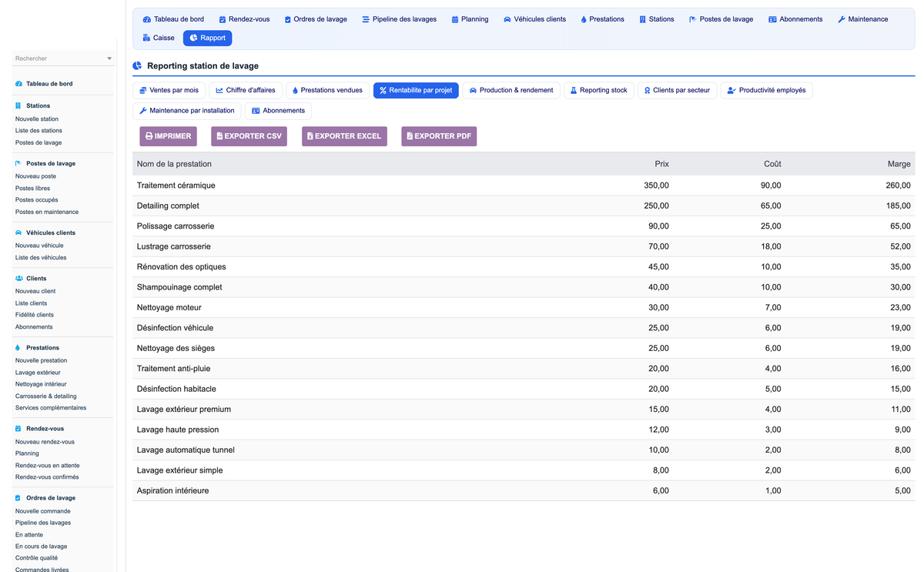924x572 pixels.
Task: Click the location icon beside Clients par secteur
Action: 647,90
